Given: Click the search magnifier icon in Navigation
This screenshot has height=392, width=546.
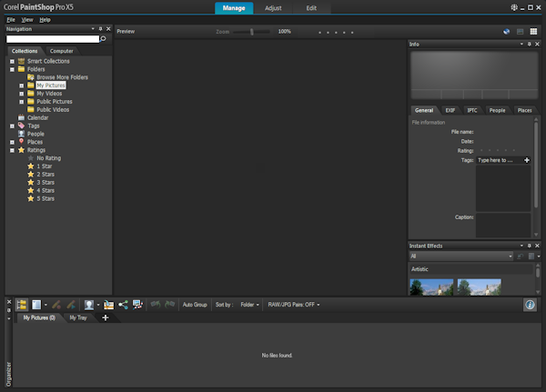Looking at the screenshot, I should (x=104, y=38).
